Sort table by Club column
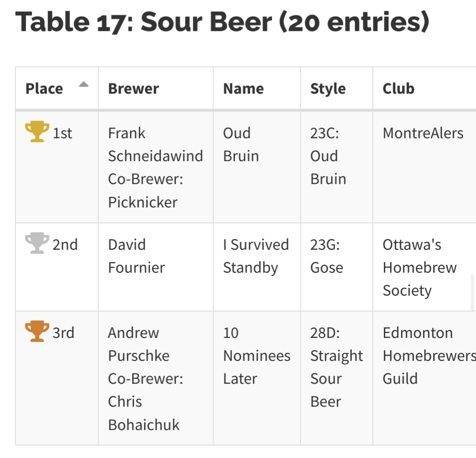The width and height of the screenshot is (476, 458). (398, 89)
